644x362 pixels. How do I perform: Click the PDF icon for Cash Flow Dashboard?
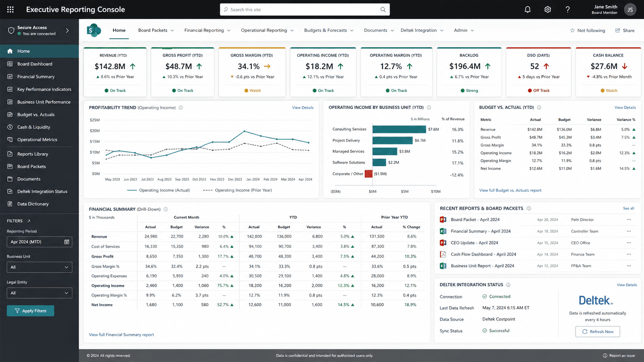point(443,254)
